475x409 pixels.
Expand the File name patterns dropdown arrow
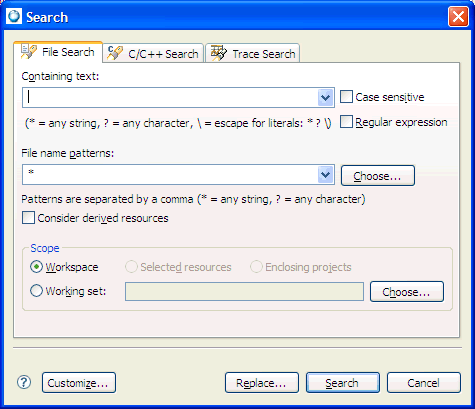pyautogui.click(x=325, y=174)
